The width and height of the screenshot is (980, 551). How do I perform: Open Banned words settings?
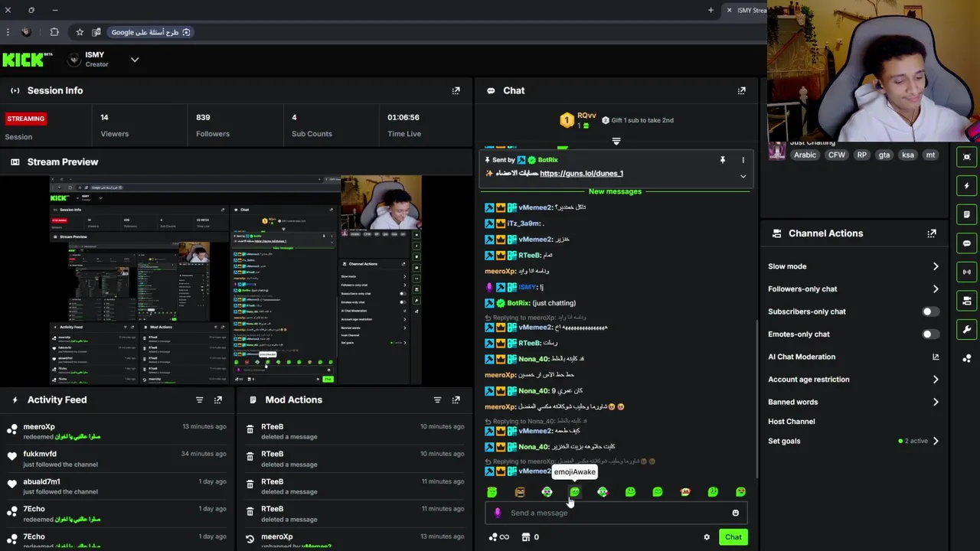click(854, 402)
